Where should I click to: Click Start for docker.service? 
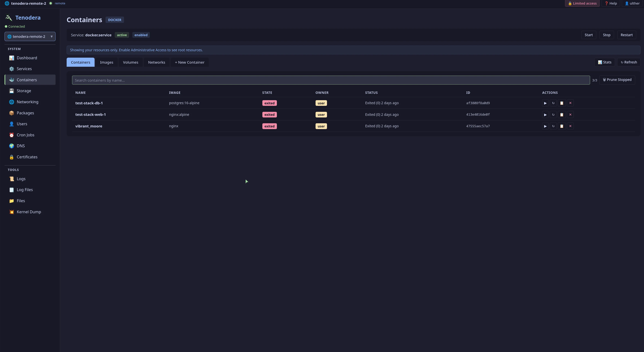(x=588, y=35)
